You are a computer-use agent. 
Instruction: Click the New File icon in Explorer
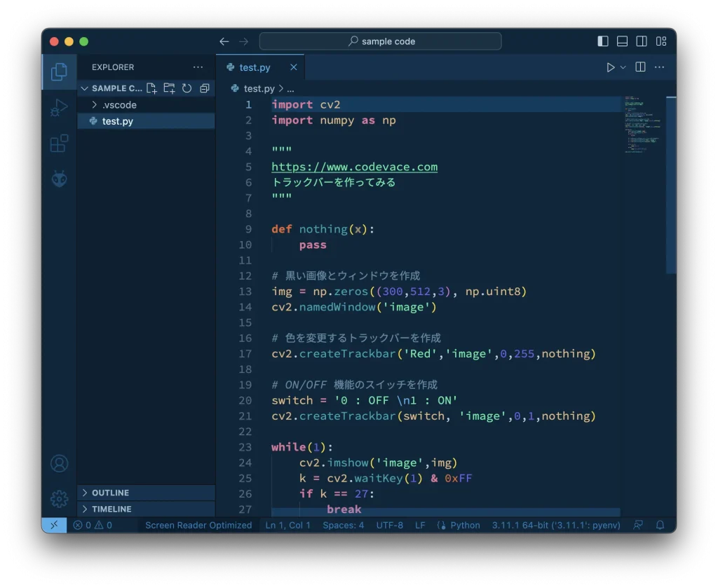[x=151, y=88]
